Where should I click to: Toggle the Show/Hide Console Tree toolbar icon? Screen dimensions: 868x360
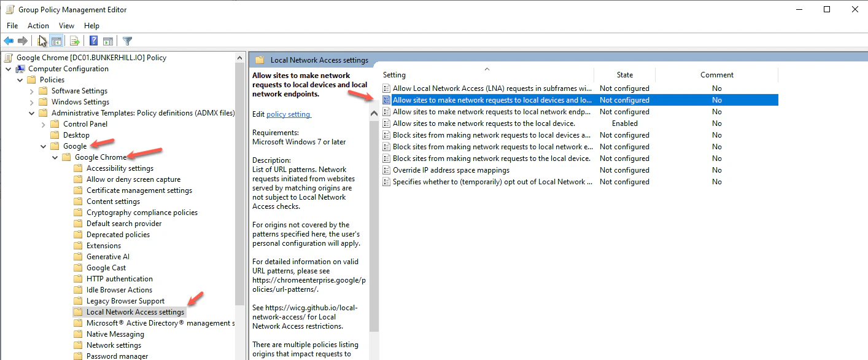coord(56,41)
